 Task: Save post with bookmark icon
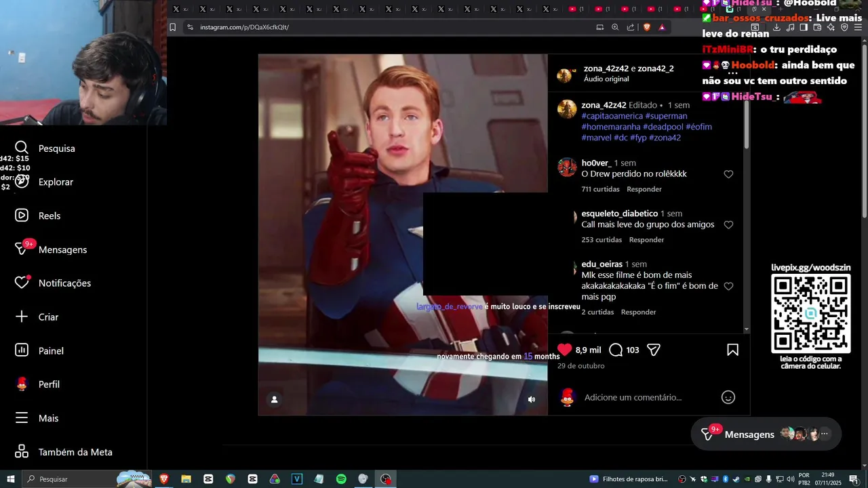(732, 350)
